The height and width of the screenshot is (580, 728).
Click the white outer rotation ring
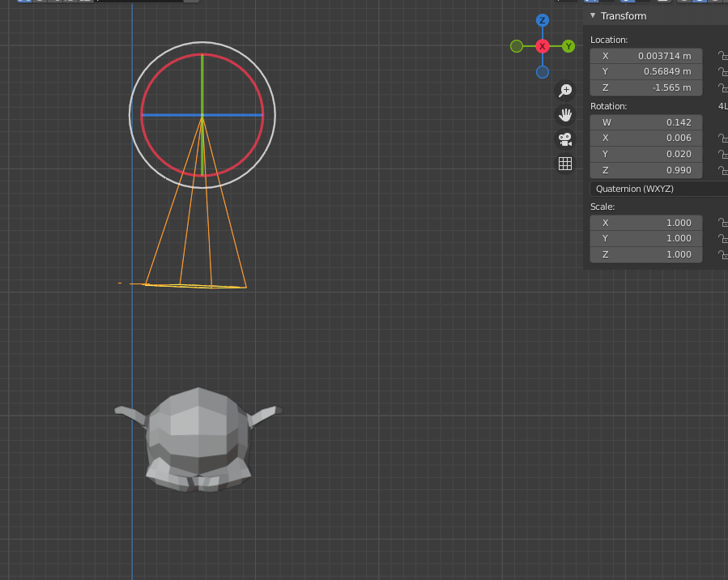(151, 63)
